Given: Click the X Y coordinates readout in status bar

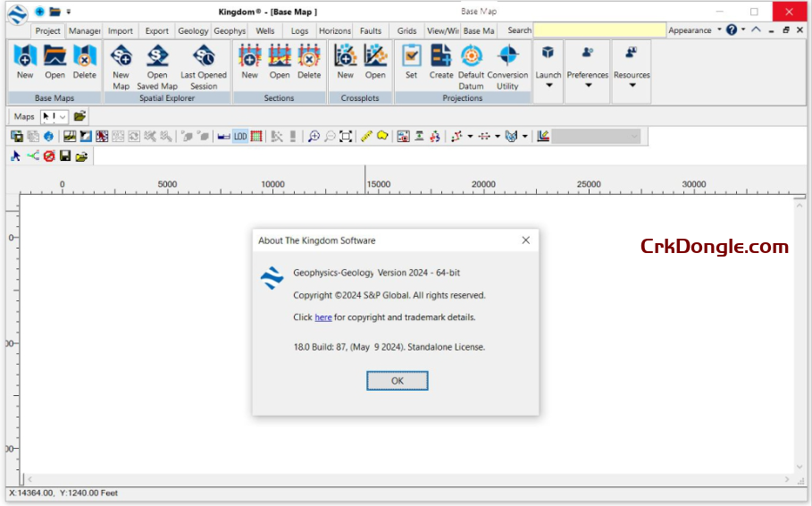Looking at the screenshot, I should (63, 493).
